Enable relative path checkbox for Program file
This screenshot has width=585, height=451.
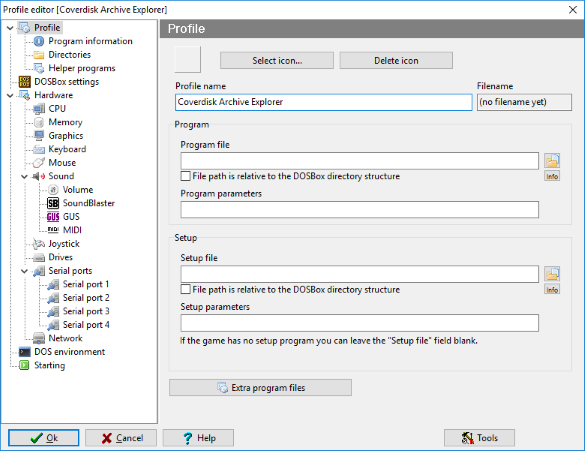coord(185,176)
